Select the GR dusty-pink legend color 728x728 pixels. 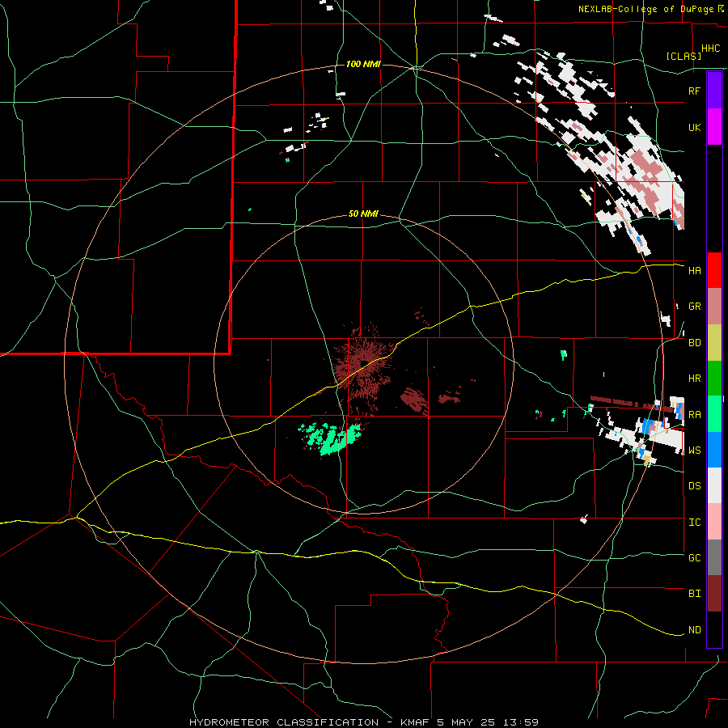coord(714,307)
